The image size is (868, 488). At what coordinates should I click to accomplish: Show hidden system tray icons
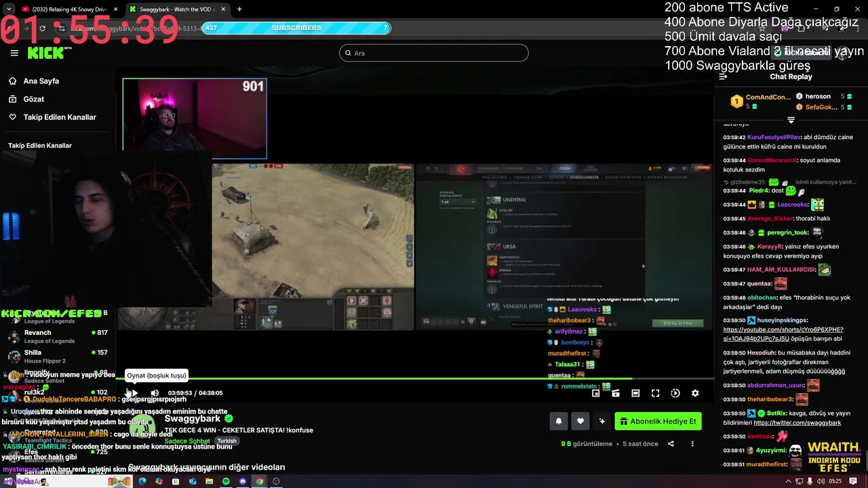coord(788,481)
